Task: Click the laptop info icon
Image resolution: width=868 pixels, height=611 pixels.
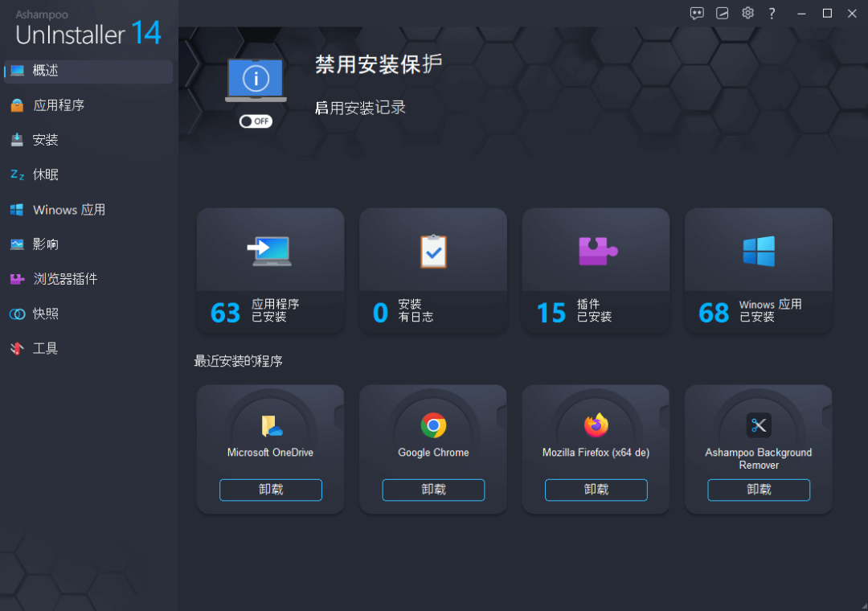Action: point(256,80)
